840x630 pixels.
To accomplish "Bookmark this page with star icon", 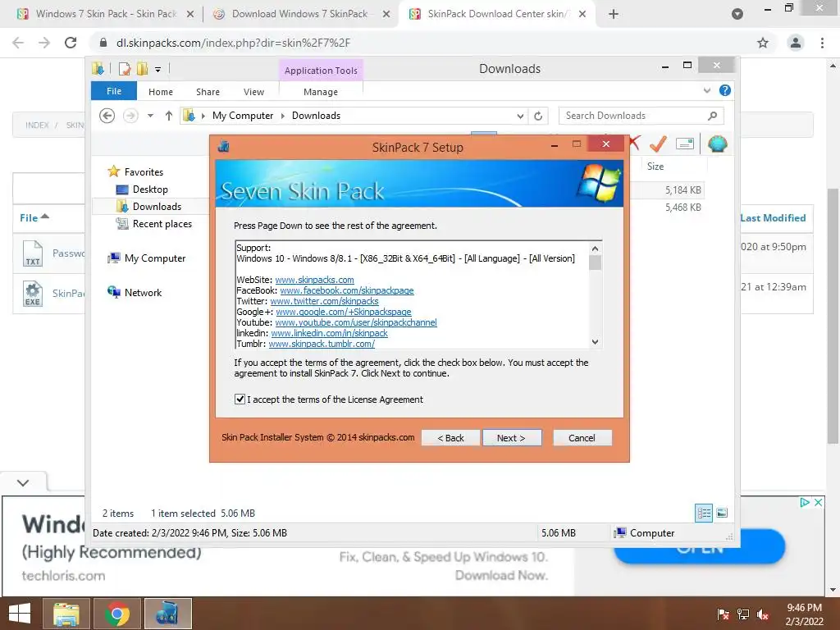I will pos(763,43).
